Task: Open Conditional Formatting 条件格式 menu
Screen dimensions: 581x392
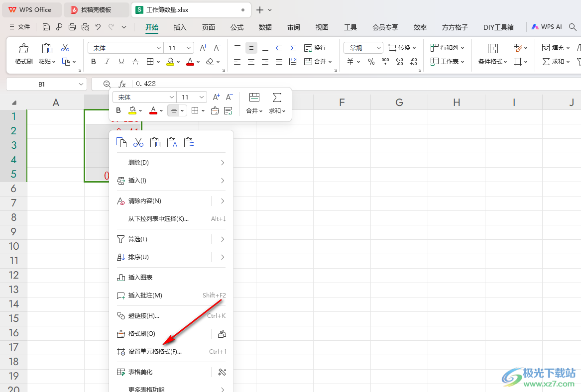Action: (492, 54)
